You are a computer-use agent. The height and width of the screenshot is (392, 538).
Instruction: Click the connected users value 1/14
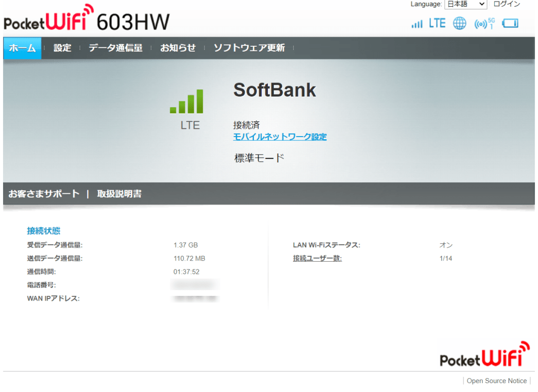click(446, 259)
